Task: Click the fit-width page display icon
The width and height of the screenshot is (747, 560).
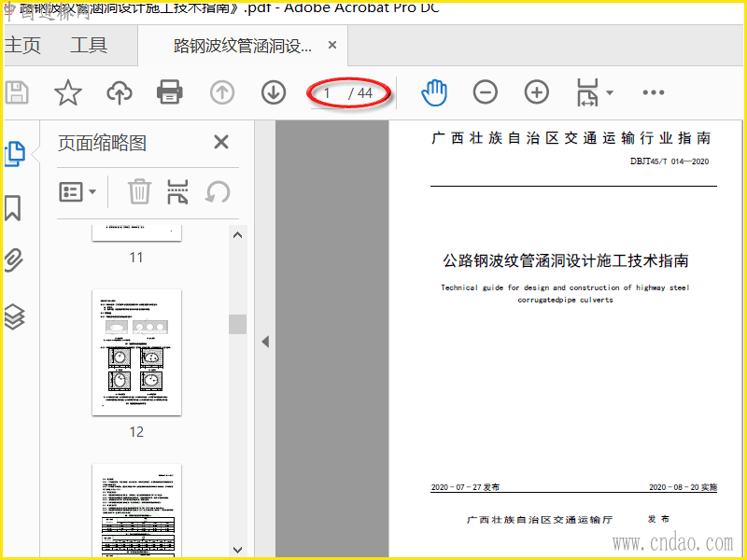Action: pyautogui.click(x=587, y=92)
